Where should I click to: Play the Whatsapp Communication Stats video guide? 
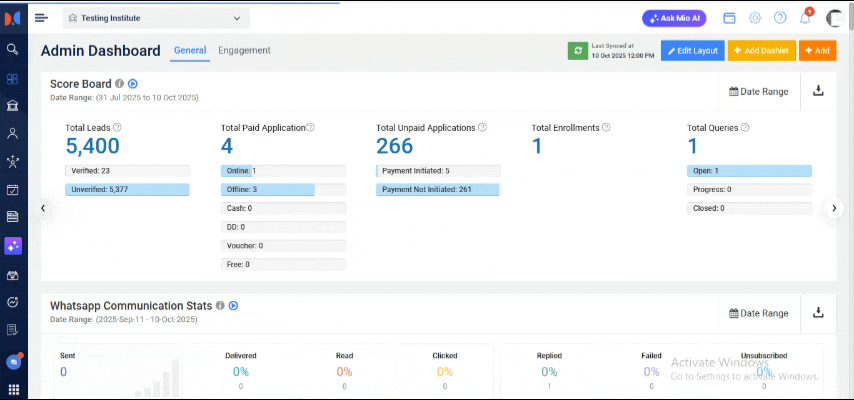233,306
